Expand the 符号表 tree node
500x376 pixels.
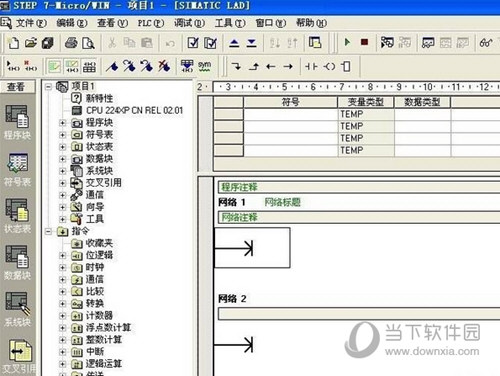click(62, 135)
